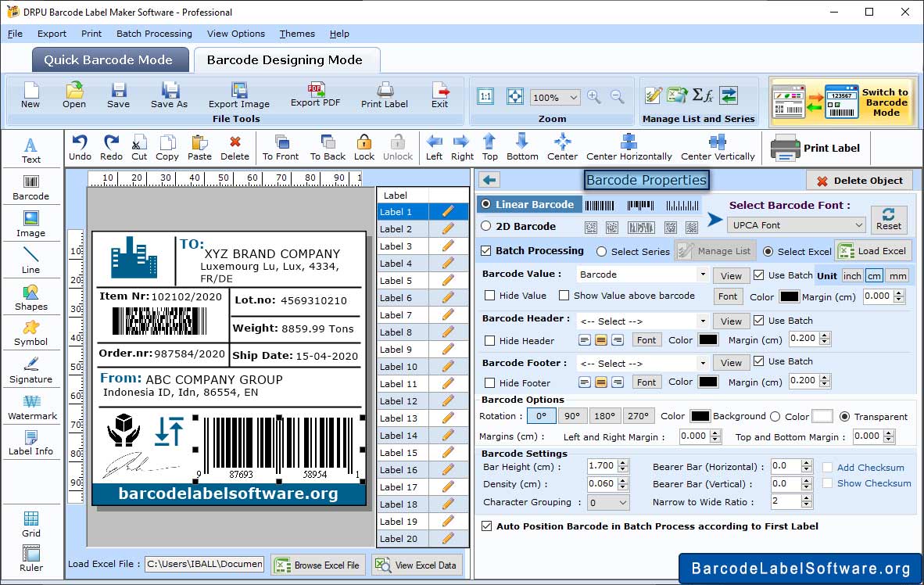Viewport: 924px width, 585px height.
Task: Bring object To Front
Action: [x=281, y=148]
